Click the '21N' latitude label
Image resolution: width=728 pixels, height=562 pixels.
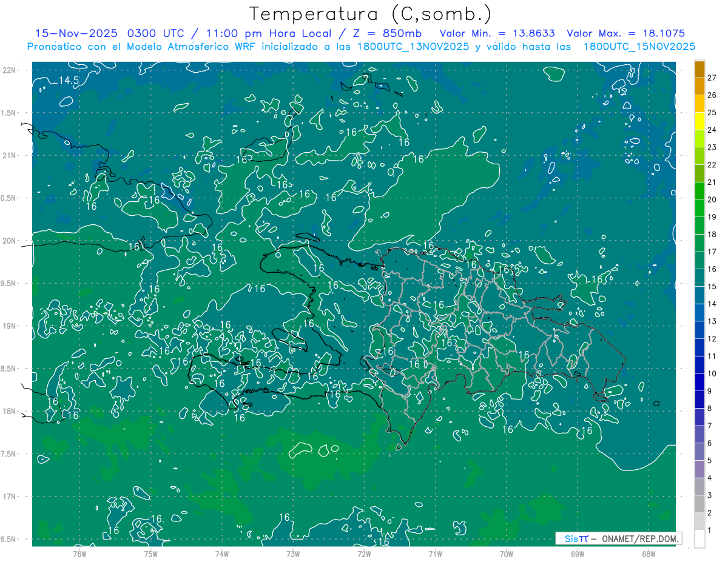pos(9,155)
